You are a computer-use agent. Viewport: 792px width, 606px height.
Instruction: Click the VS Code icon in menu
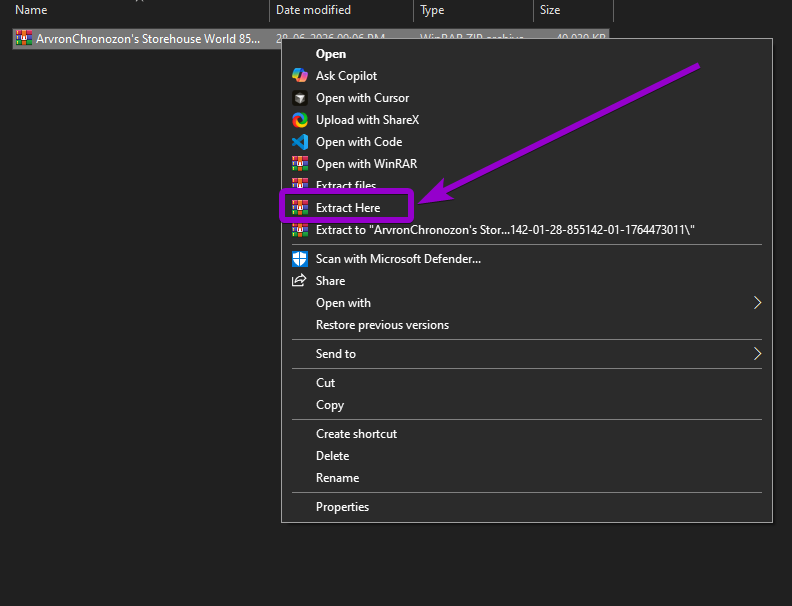300,142
